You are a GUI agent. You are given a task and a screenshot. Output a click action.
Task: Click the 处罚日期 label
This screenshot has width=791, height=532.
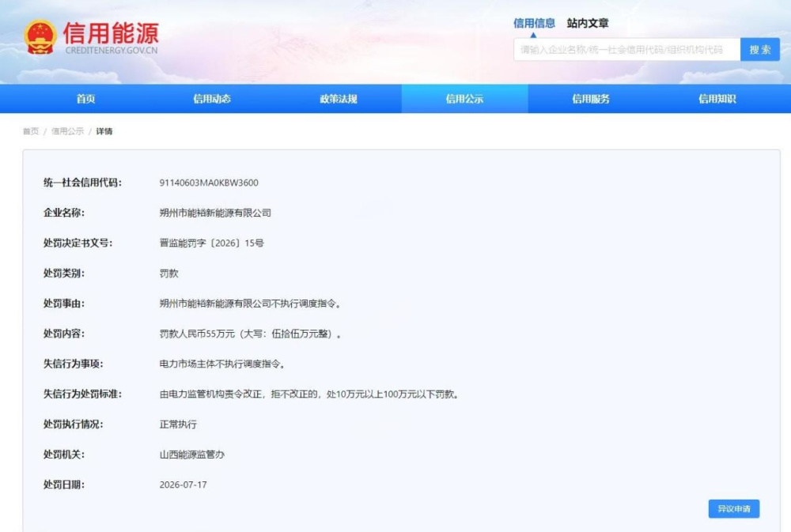64,485
